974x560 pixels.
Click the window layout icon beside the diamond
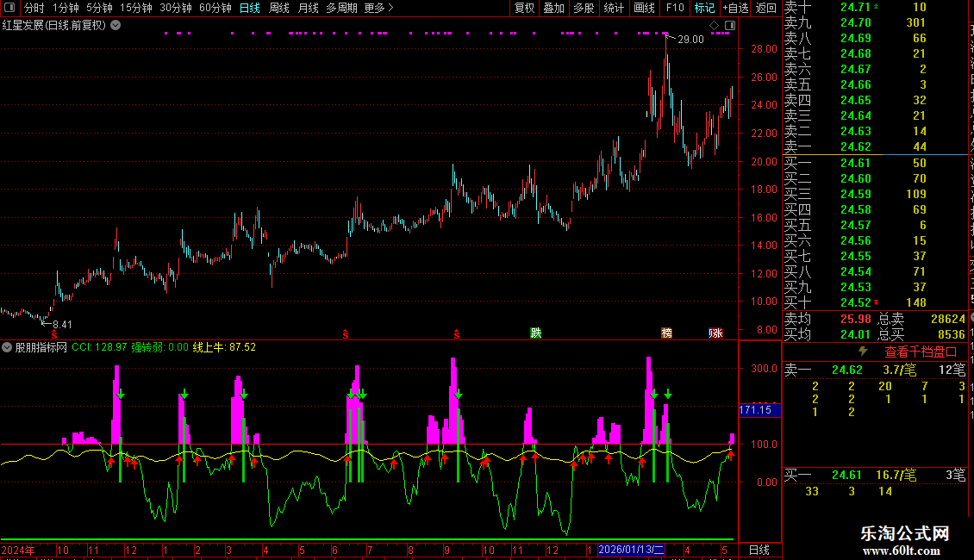pyautogui.click(x=731, y=26)
